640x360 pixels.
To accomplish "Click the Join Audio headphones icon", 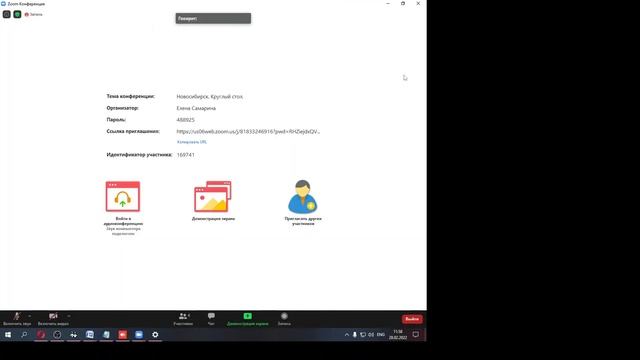I will tap(123, 196).
